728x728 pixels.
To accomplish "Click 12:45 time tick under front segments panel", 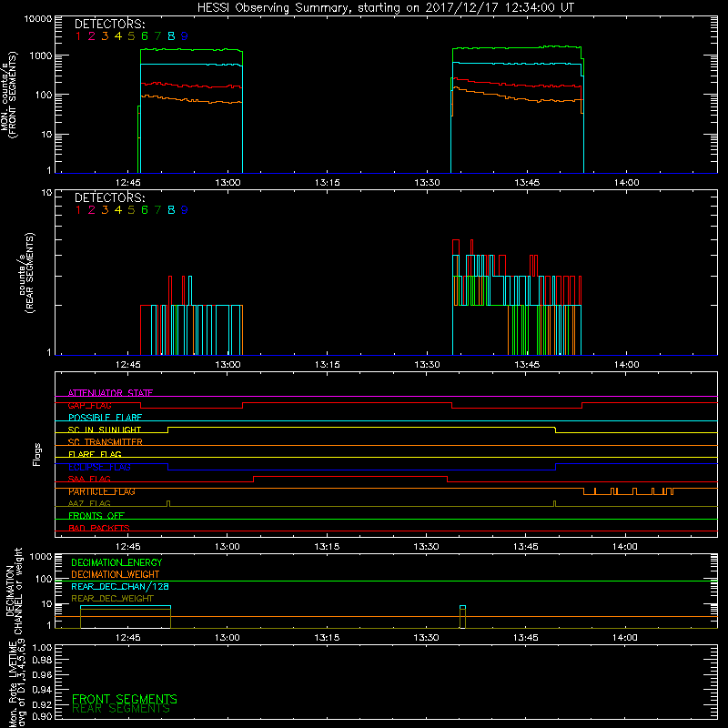I will pos(128,183).
